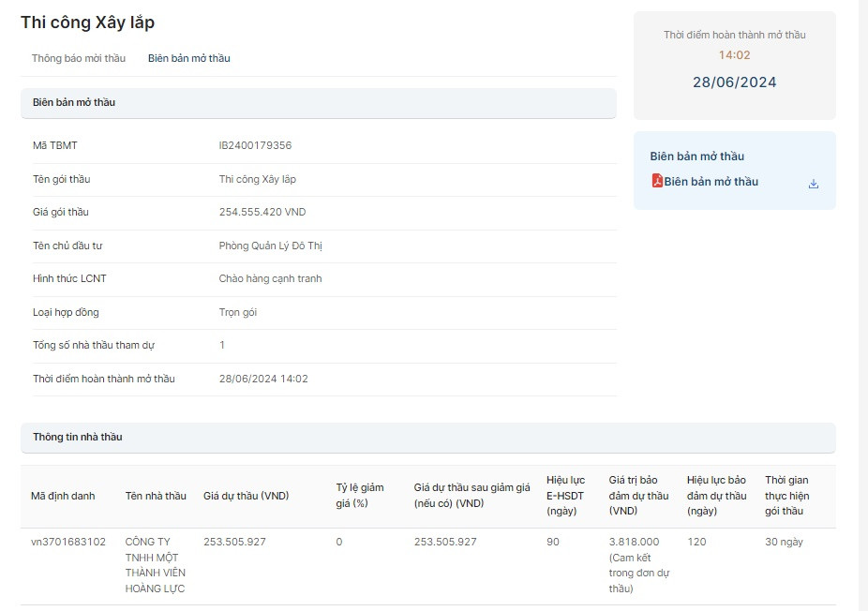This screenshot has width=868, height=611.
Task: Click the 28/06/2024 date in the completion card
Action: click(x=734, y=82)
